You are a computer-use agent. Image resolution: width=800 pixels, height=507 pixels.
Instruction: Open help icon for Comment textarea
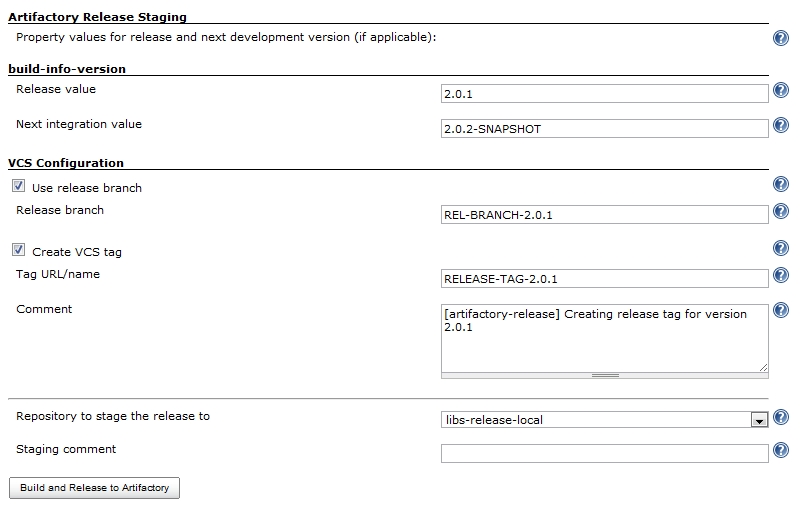pyautogui.click(x=781, y=310)
